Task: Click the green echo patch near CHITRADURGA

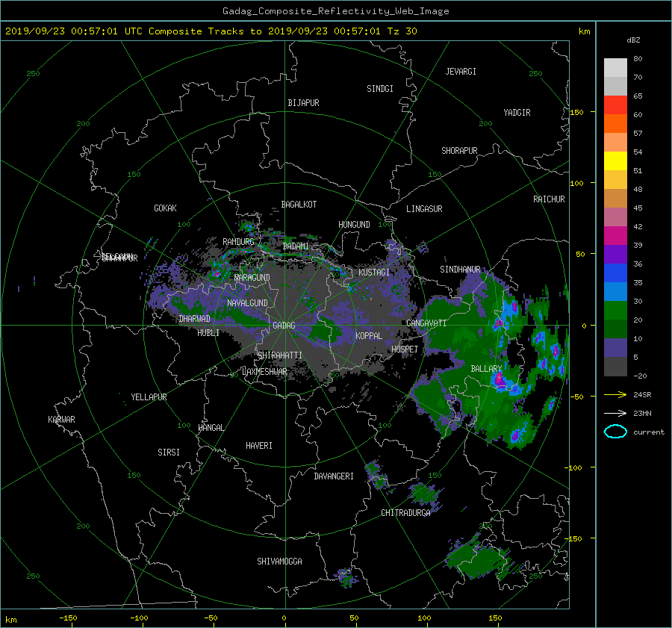Action: coord(426,493)
